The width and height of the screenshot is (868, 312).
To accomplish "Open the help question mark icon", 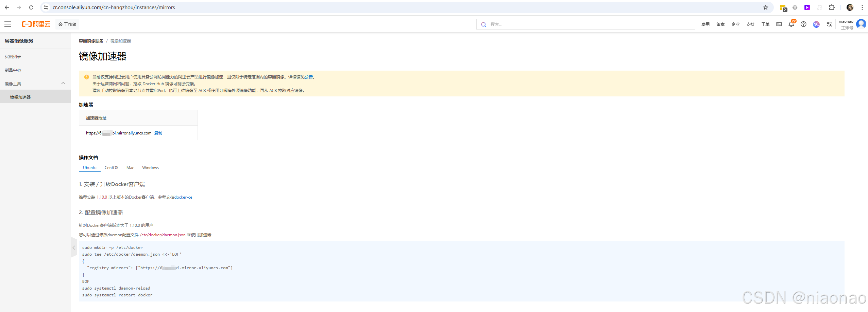I will [803, 24].
